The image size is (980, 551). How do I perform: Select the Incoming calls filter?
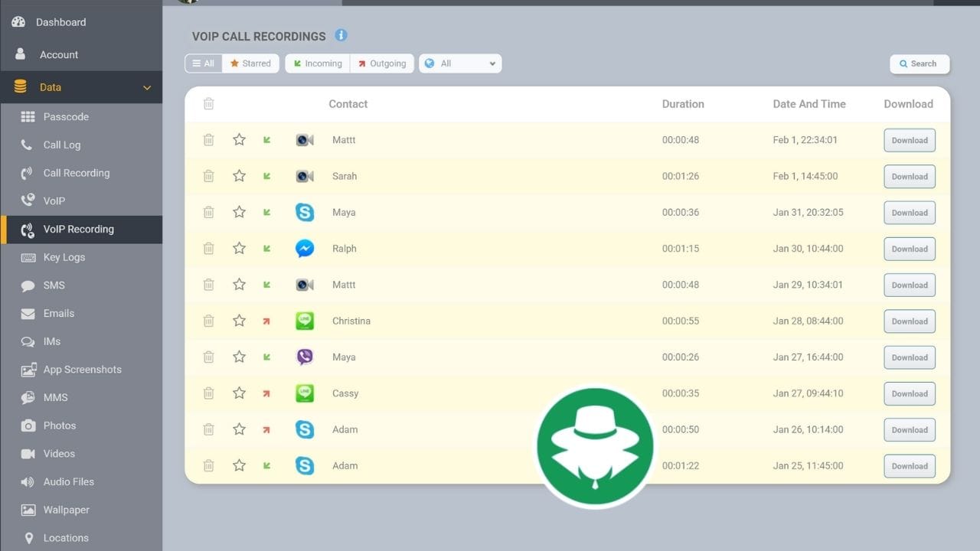tap(316, 64)
